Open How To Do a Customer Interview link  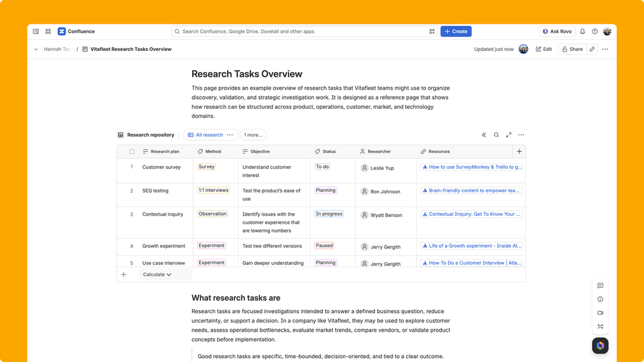[x=471, y=263]
